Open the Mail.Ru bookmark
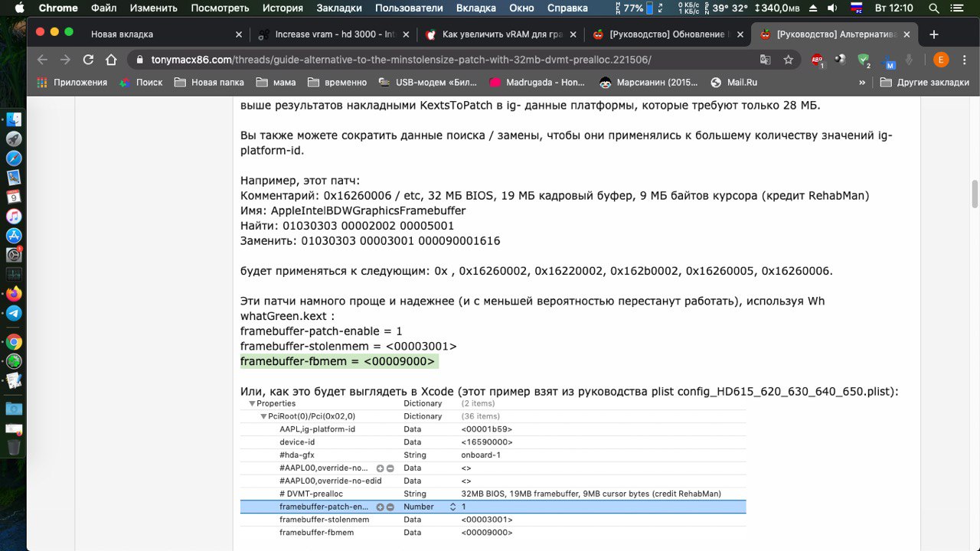Viewport: 980px width, 551px height. (x=734, y=82)
